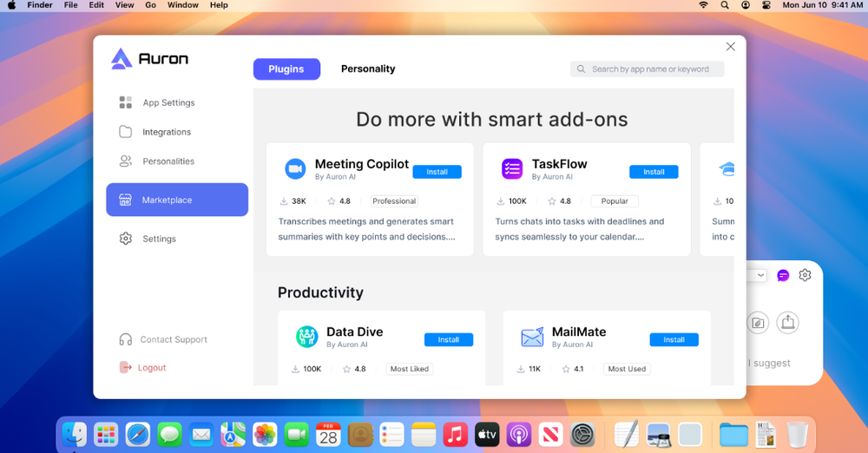Launch Music from the Dock

456,435
